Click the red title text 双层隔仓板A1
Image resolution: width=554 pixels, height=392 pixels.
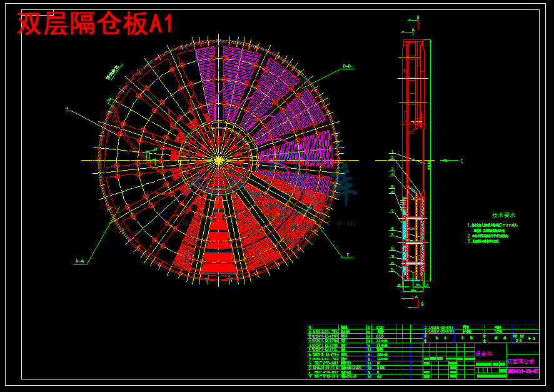pos(94,24)
